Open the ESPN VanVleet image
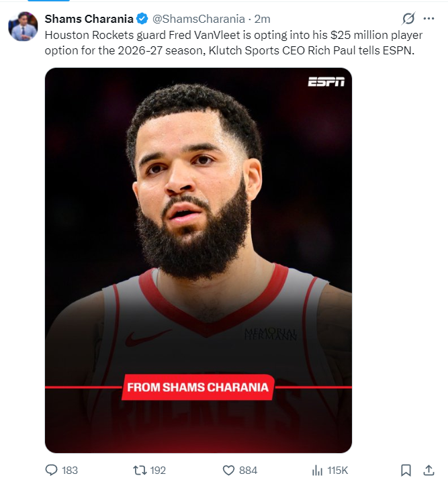Viewport: 448px width, 486px height. [198, 260]
